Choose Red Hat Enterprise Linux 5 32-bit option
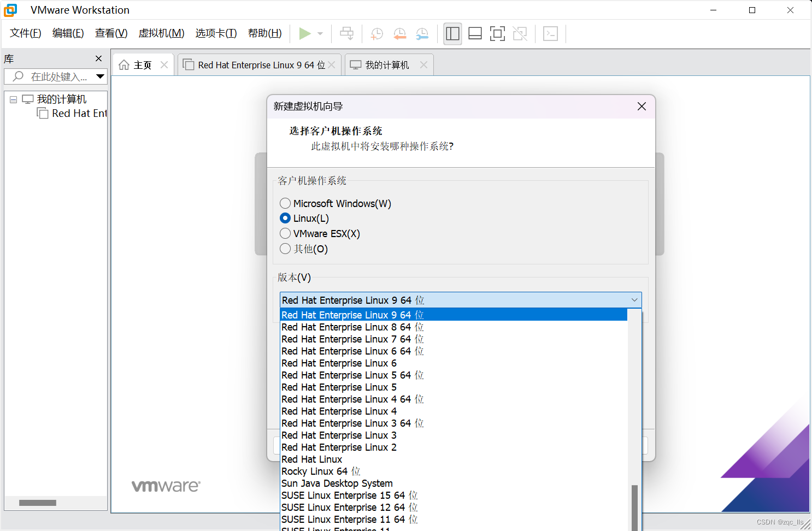Image resolution: width=812 pixels, height=531 pixels. click(x=454, y=387)
